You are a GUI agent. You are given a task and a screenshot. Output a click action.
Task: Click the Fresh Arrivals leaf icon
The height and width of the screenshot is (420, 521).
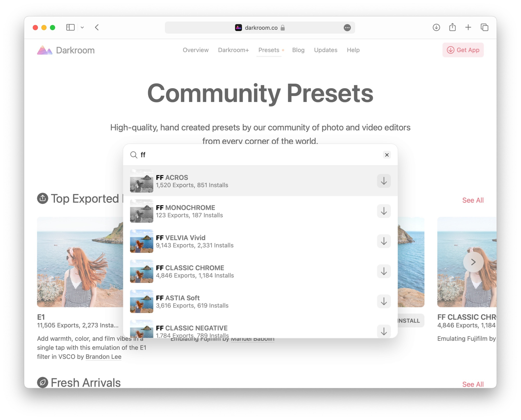pos(43,382)
